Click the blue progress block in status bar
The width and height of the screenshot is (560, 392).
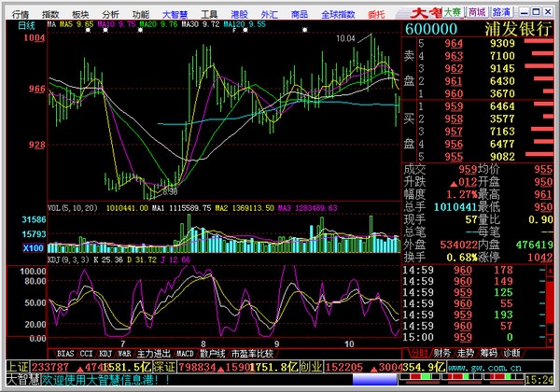(x=374, y=380)
